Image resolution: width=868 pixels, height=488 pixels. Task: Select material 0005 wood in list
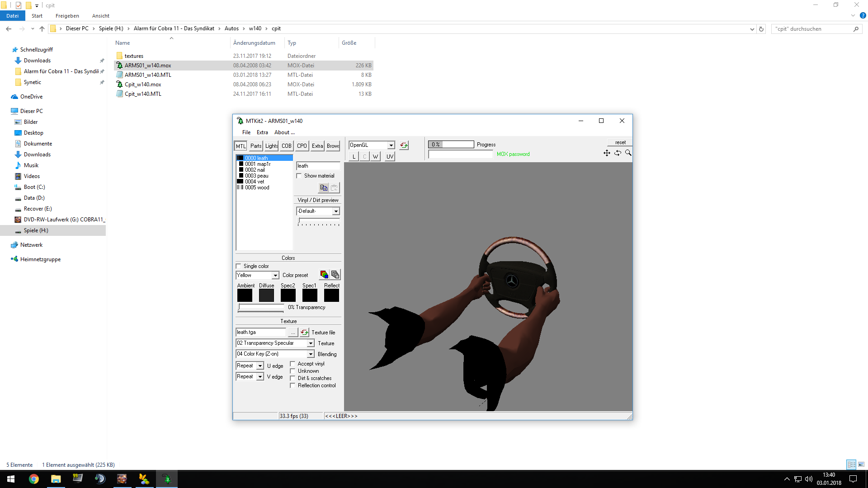257,188
